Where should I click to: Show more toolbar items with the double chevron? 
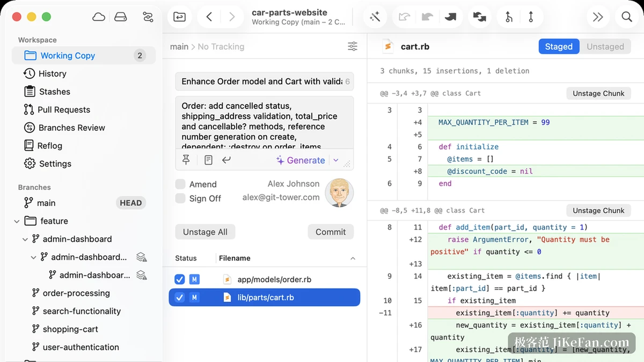coord(597,17)
